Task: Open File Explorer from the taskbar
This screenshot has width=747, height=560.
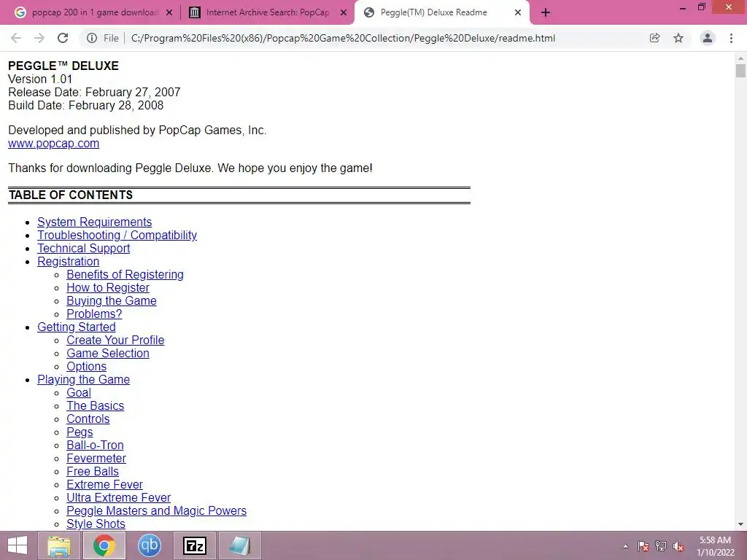Action: coord(59,545)
